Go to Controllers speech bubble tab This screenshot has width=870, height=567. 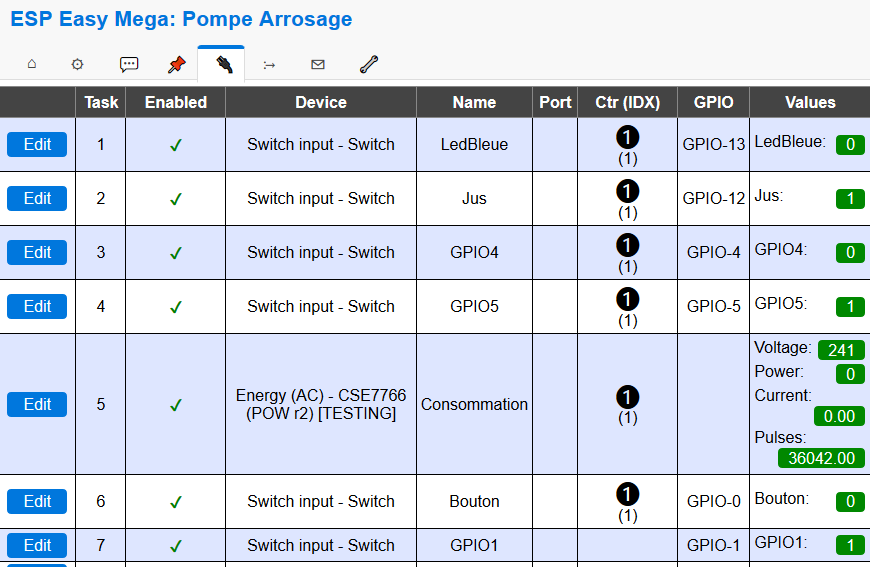coord(129,64)
